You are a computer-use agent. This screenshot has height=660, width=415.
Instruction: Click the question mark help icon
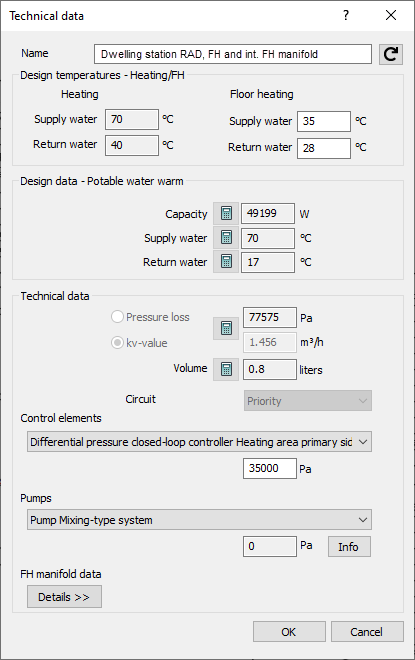click(x=346, y=16)
